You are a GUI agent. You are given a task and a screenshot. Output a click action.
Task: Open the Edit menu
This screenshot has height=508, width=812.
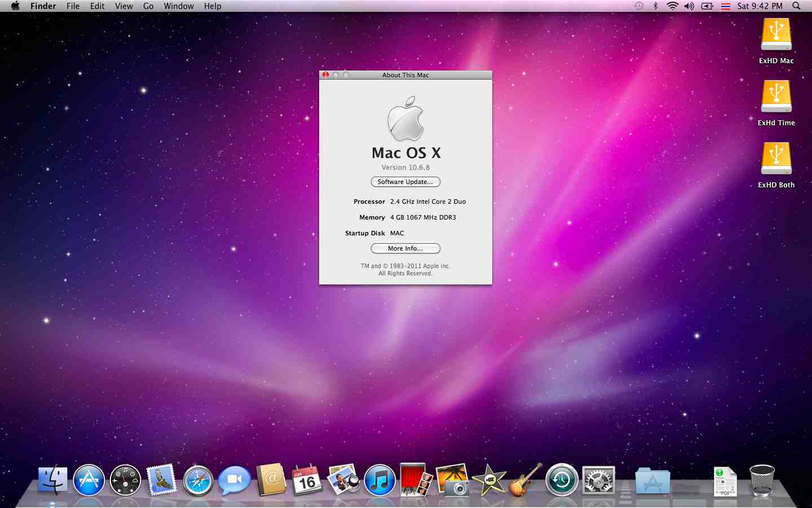[x=98, y=6]
